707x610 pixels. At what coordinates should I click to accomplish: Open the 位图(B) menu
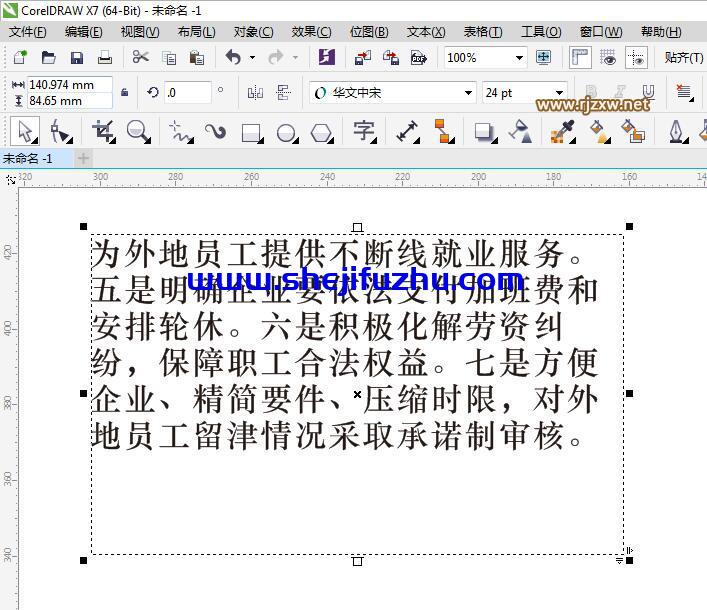pos(369,32)
